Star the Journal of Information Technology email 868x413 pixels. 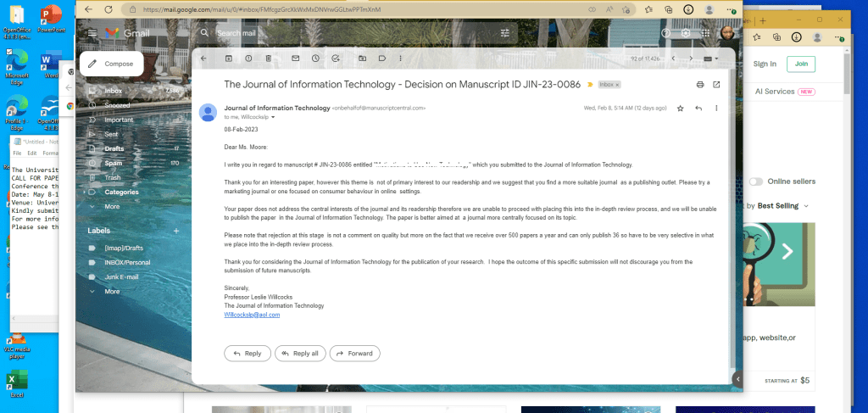click(x=681, y=109)
